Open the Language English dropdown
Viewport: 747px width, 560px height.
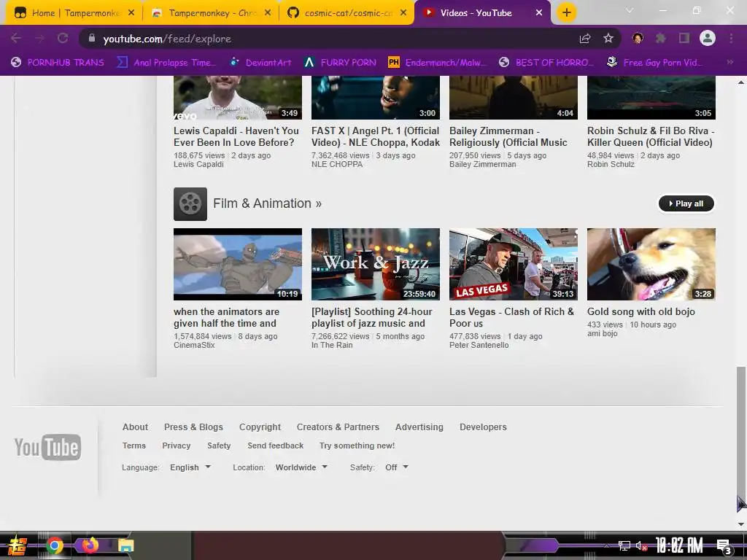click(x=190, y=467)
